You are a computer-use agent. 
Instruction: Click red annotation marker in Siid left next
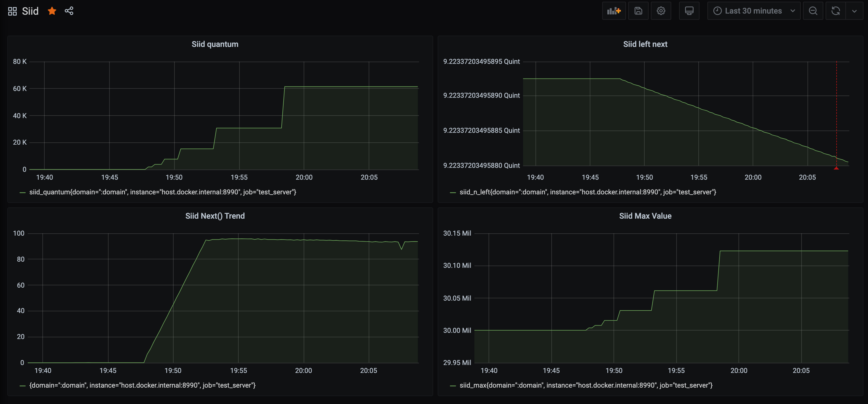836,168
